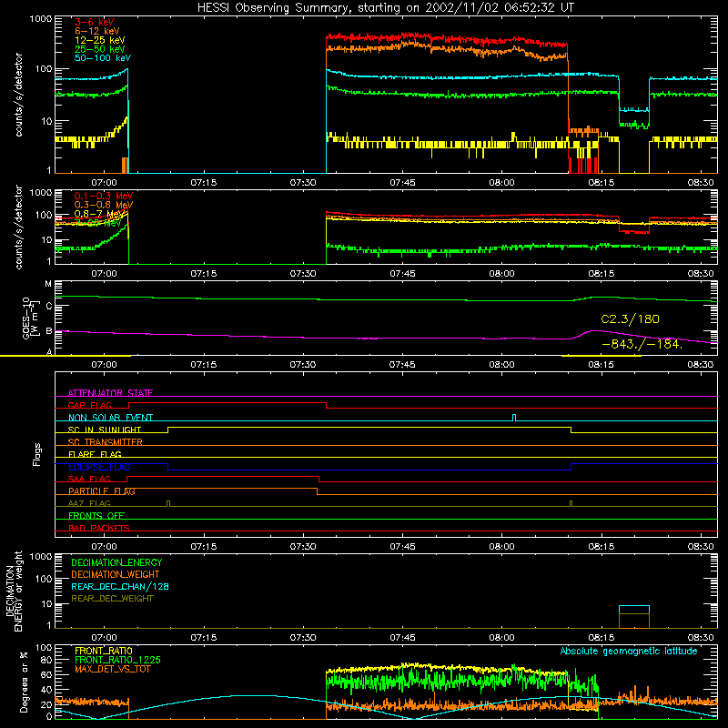Click the '07:45' tick label under top plot
Viewport: 728px width, 728px height.
tap(402, 183)
